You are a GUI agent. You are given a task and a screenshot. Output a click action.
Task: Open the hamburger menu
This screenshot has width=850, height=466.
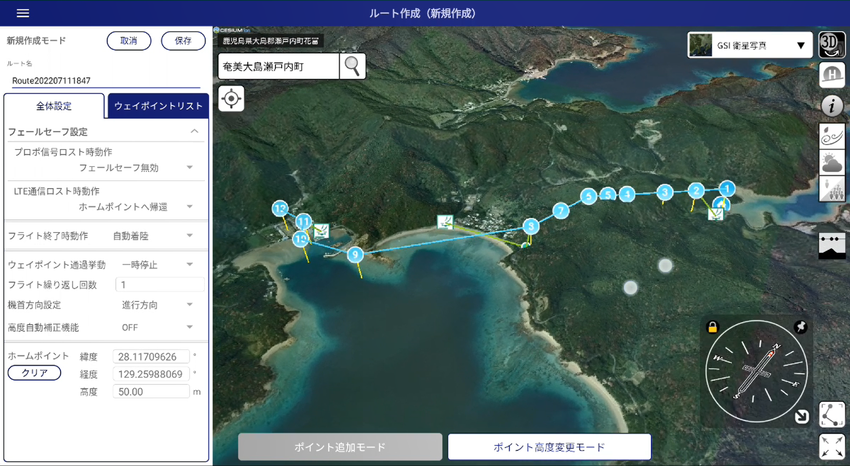[23, 13]
